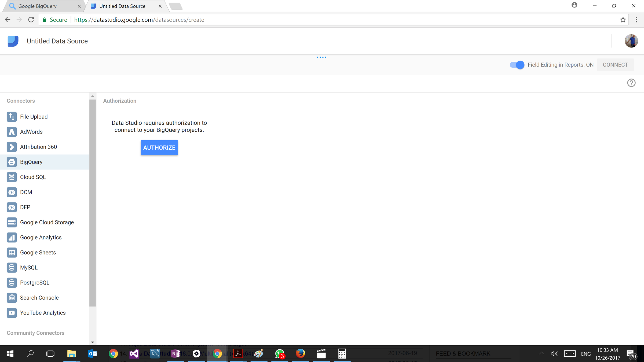Select the Google Cloud Storage icon
This screenshot has width=644, height=362.
12,222
